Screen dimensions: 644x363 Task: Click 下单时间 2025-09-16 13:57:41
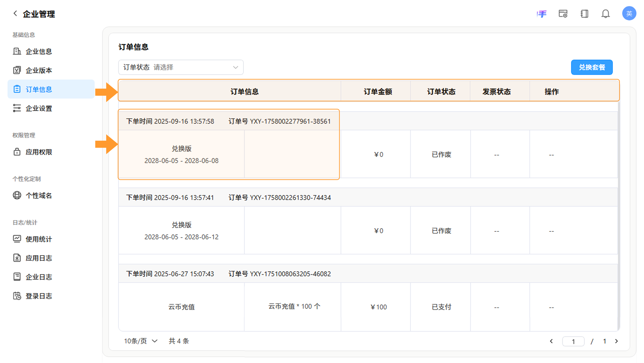point(170,197)
